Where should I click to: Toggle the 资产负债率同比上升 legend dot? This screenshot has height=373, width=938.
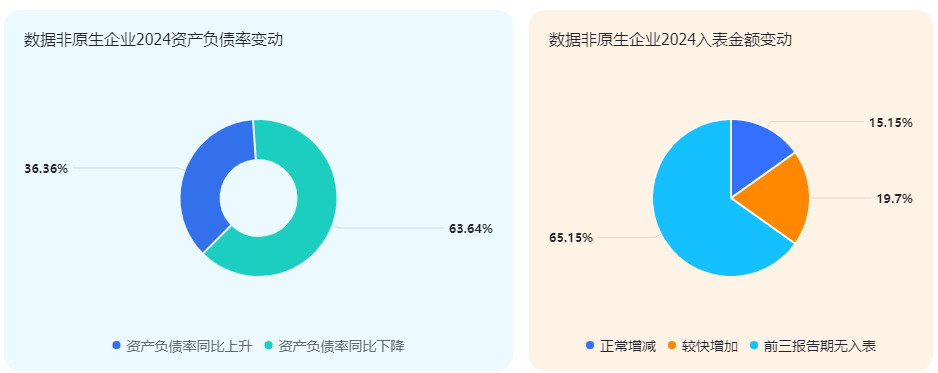(117, 345)
